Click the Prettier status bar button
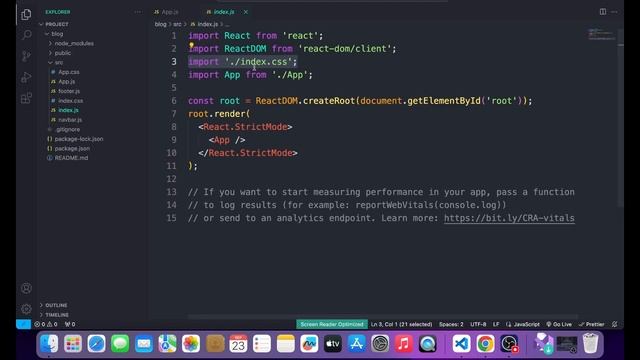Screen dimensions: 640x360 click(591, 324)
